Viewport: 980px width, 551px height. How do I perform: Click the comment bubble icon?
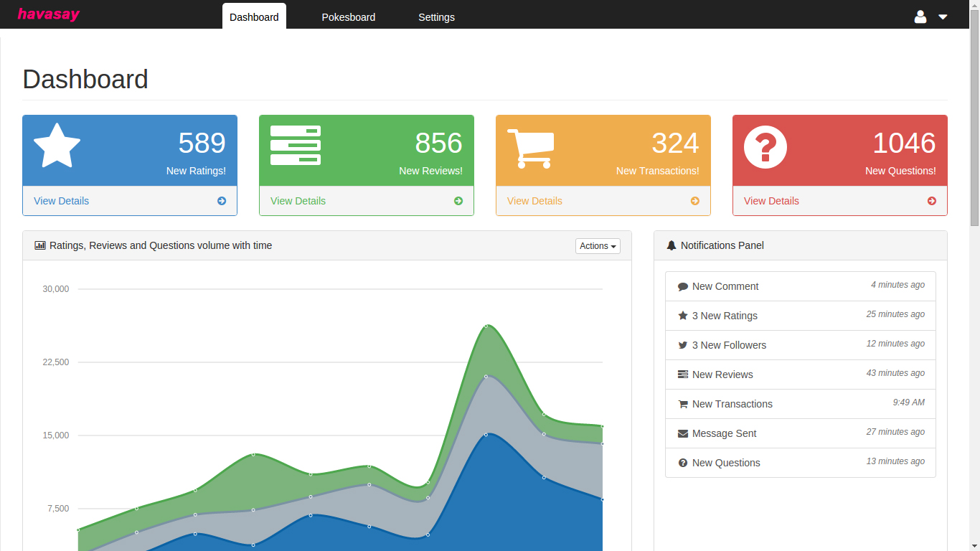(683, 286)
